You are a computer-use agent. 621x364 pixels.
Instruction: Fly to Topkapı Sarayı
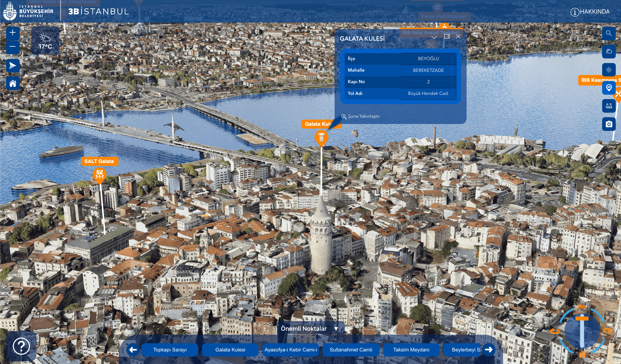[x=170, y=350]
